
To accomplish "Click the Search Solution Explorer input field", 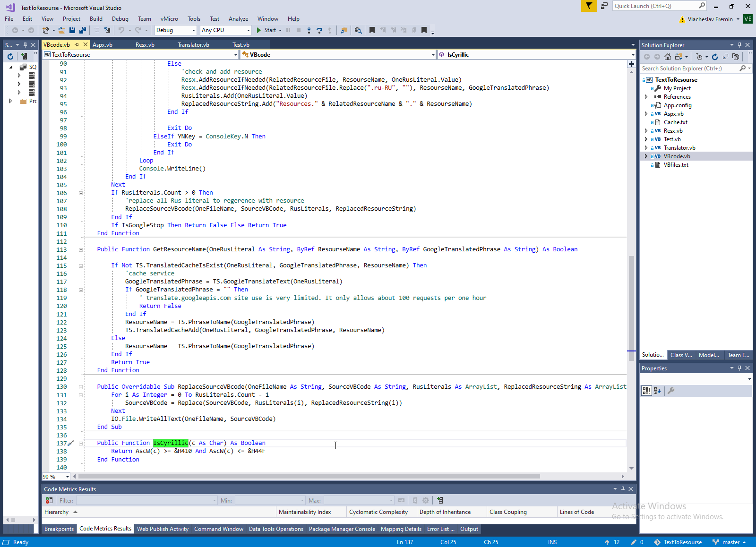I will pyautogui.click(x=689, y=68).
